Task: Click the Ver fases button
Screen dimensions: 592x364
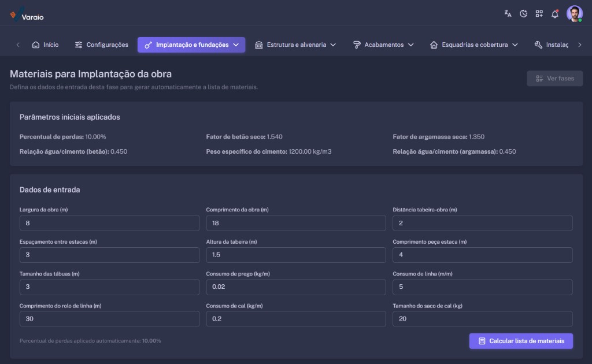Action: coord(554,79)
